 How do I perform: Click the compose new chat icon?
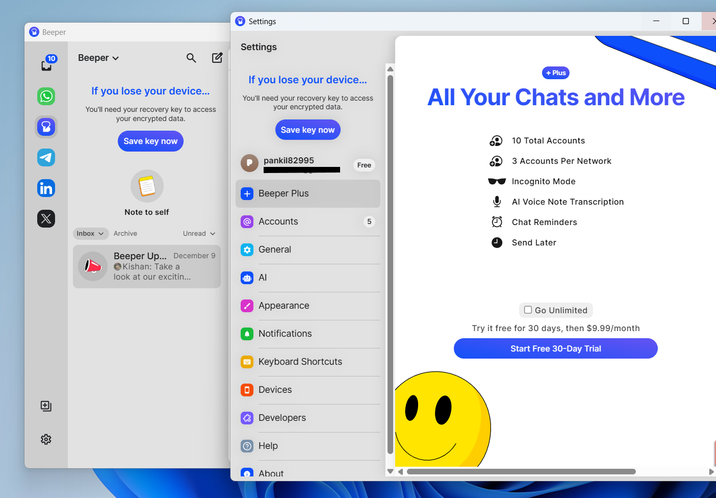click(217, 59)
